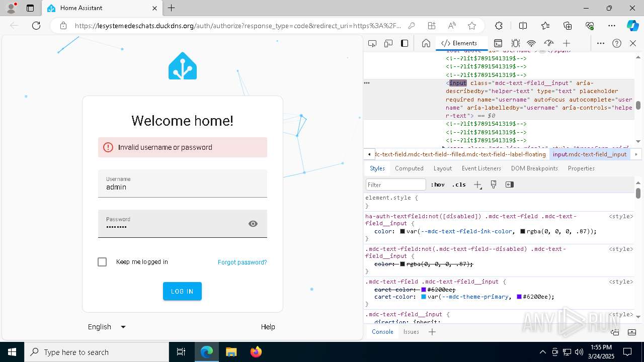The image size is (644, 362).
Task: Open DevTools customize ellipsis menu
Action: coord(601,43)
